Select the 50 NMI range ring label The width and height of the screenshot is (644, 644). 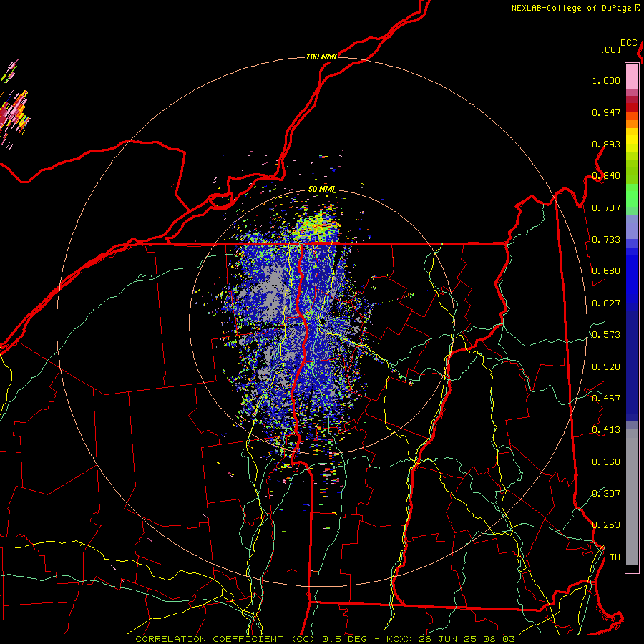click(321, 189)
